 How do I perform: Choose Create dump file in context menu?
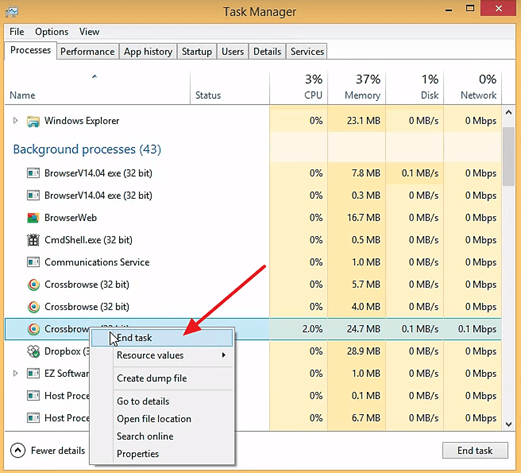162,378
